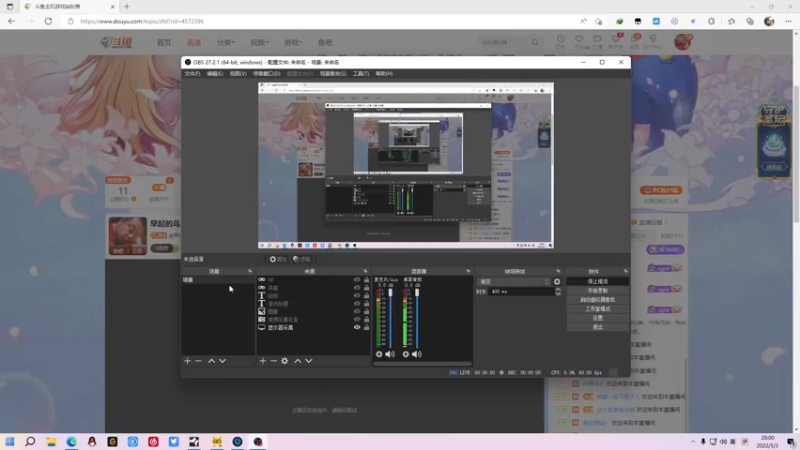Click the browser refresh icon
The height and width of the screenshot is (450, 800).
point(48,21)
